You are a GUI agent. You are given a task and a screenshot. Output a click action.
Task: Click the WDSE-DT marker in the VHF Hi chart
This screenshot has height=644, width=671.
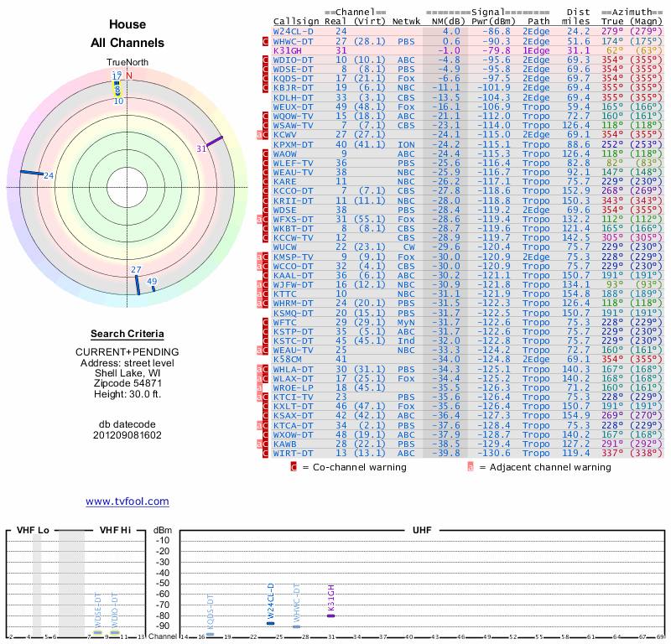[x=97, y=632]
